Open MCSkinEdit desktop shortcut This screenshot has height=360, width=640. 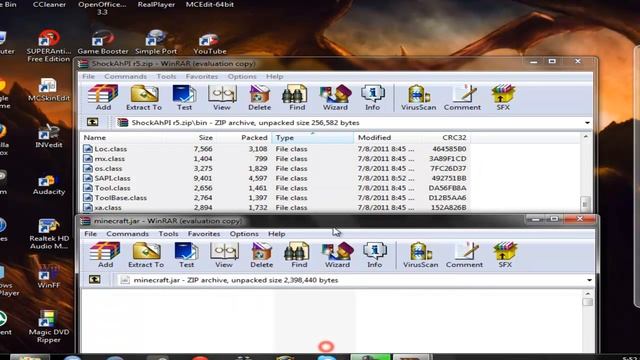pos(49,90)
